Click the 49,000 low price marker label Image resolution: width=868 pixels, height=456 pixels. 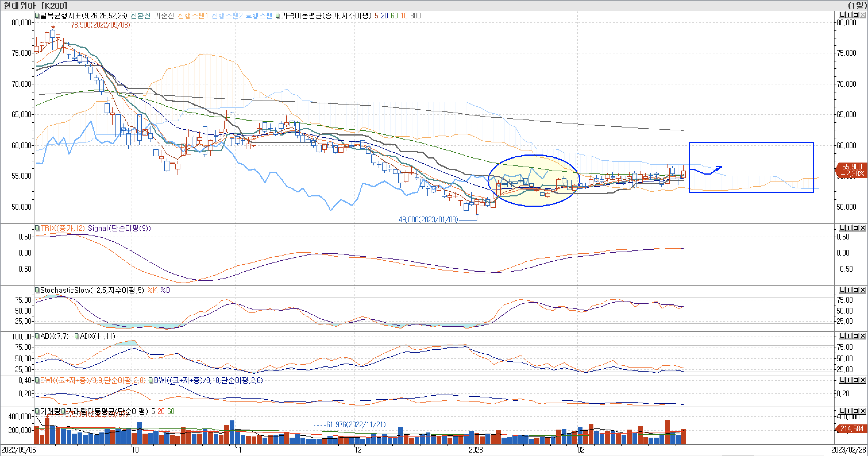pos(428,220)
